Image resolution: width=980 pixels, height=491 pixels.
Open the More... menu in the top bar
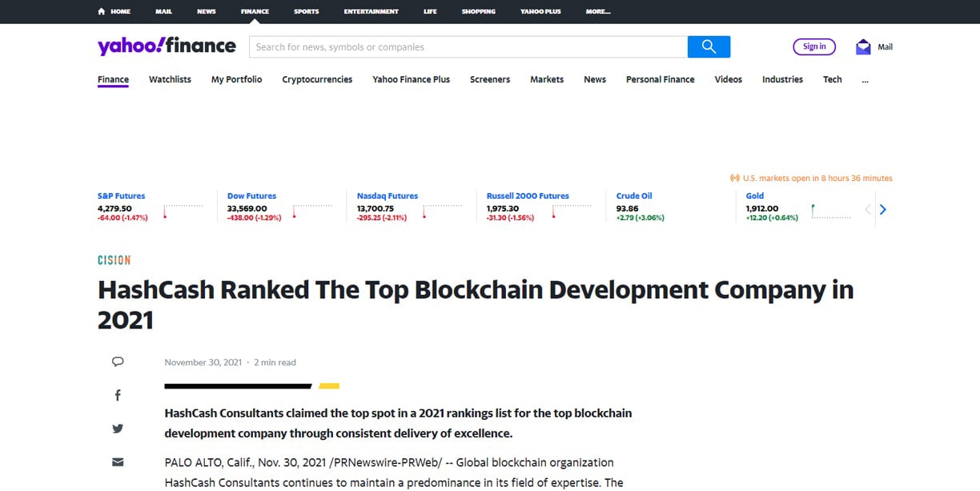coord(597,11)
